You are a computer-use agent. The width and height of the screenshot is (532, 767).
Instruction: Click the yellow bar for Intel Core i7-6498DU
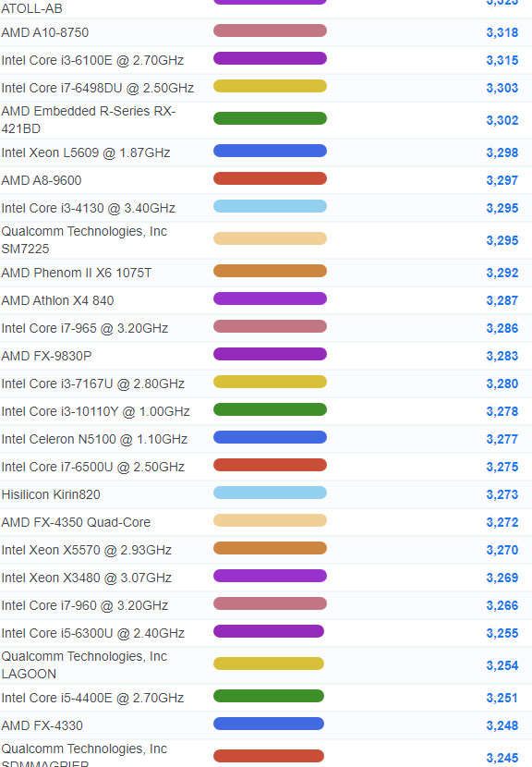coord(270,86)
